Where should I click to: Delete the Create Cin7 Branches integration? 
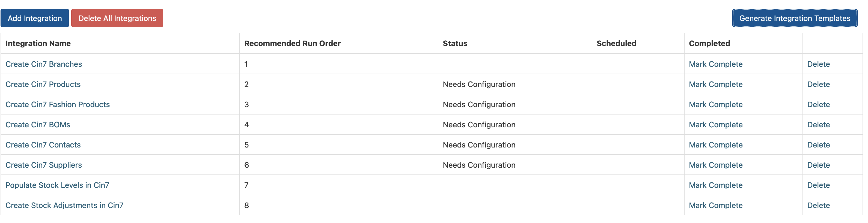pyautogui.click(x=819, y=64)
